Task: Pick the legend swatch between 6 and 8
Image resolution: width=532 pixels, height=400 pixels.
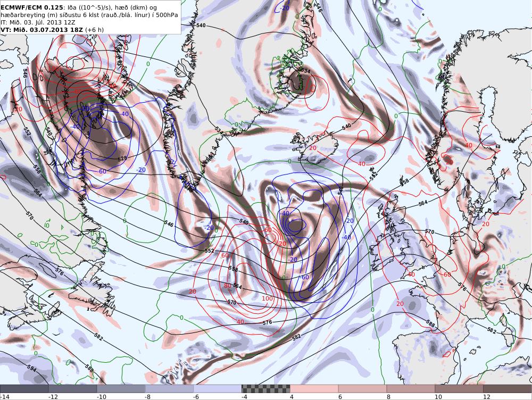Action: [x=362, y=389]
